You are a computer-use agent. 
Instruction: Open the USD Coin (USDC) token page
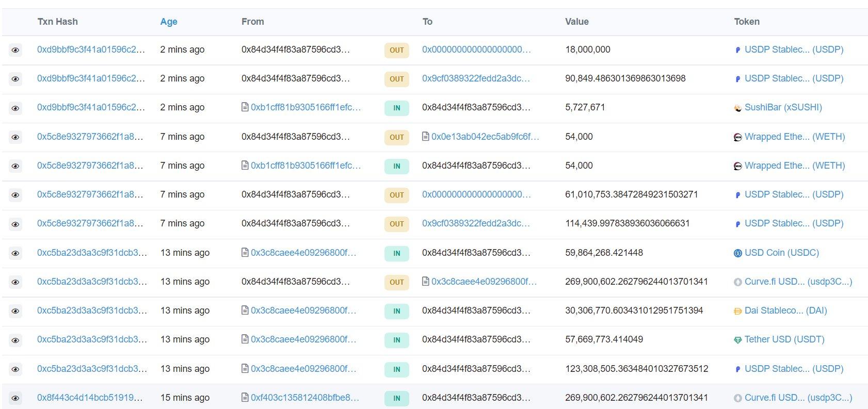point(781,253)
